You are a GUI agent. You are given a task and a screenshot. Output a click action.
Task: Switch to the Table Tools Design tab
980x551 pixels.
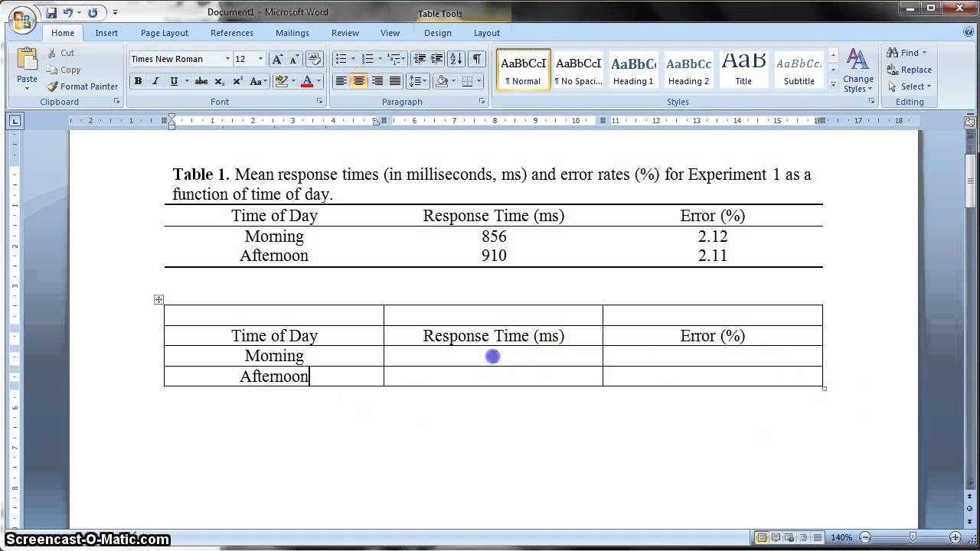pyautogui.click(x=437, y=33)
